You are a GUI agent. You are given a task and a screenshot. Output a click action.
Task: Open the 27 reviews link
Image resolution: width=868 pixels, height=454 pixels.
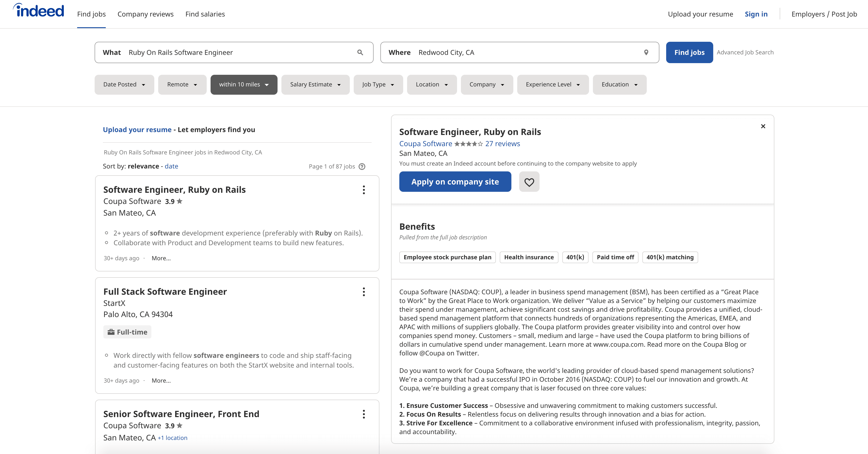click(x=502, y=144)
